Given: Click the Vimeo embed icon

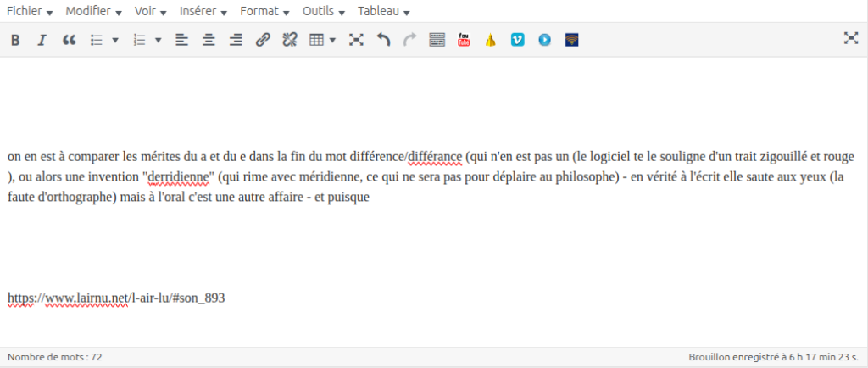Looking at the screenshot, I should pos(517,40).
